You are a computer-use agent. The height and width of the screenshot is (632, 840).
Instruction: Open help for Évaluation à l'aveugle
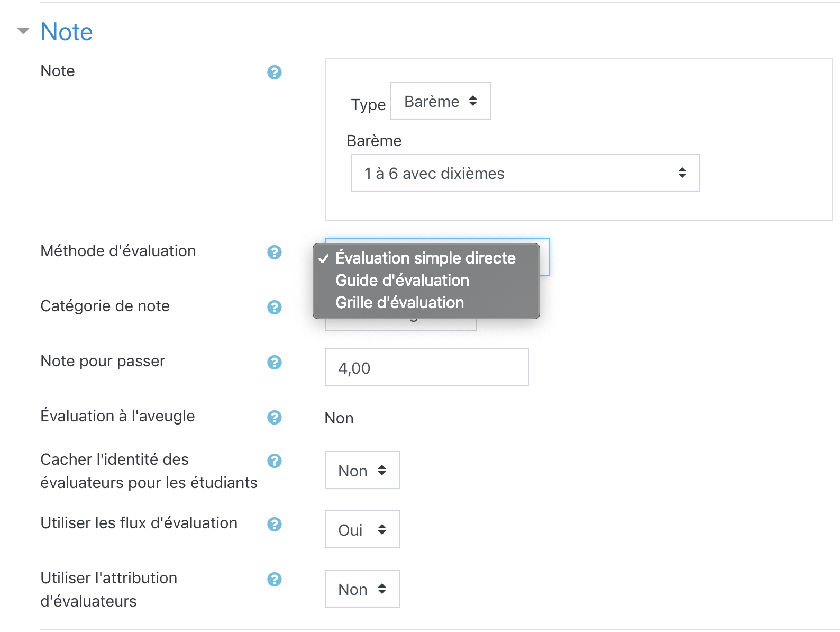[274, 417]
